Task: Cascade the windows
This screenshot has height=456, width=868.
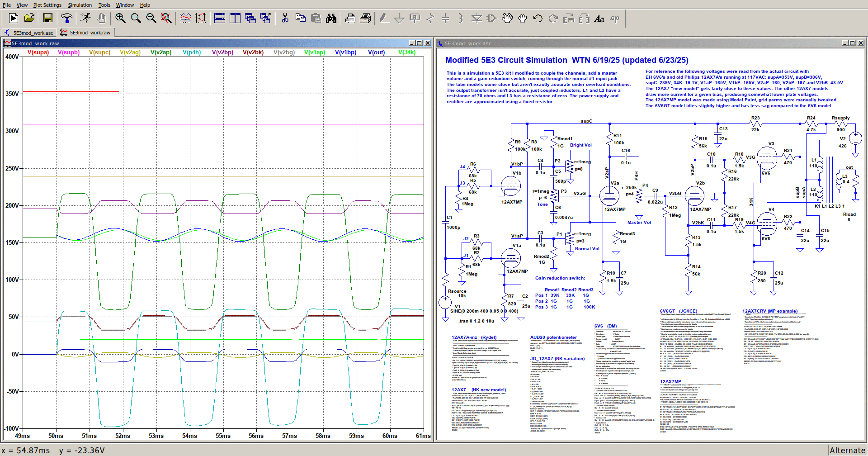Action: coord(250,18)
